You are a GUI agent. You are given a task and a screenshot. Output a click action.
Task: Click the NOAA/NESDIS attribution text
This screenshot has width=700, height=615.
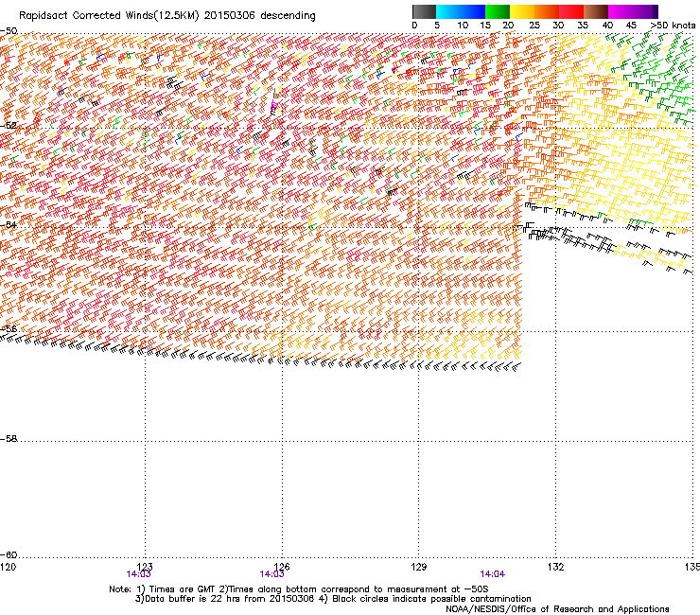click(557, 609)
